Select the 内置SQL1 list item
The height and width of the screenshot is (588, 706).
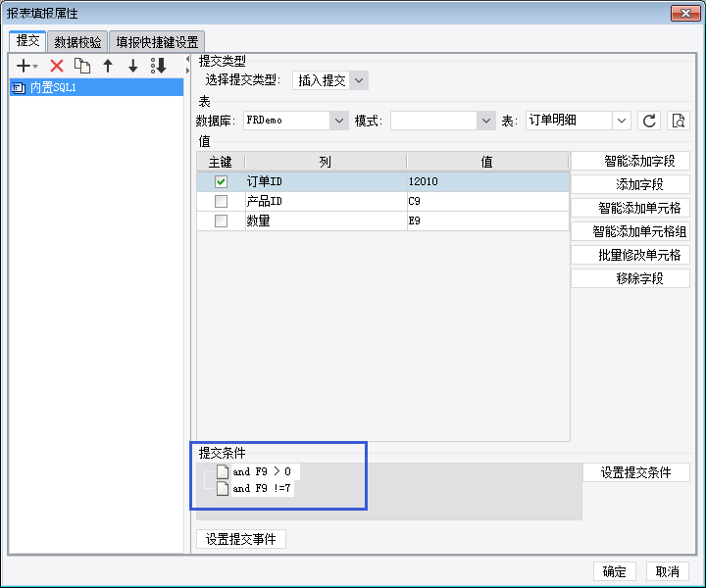click(x=96, y=87)
